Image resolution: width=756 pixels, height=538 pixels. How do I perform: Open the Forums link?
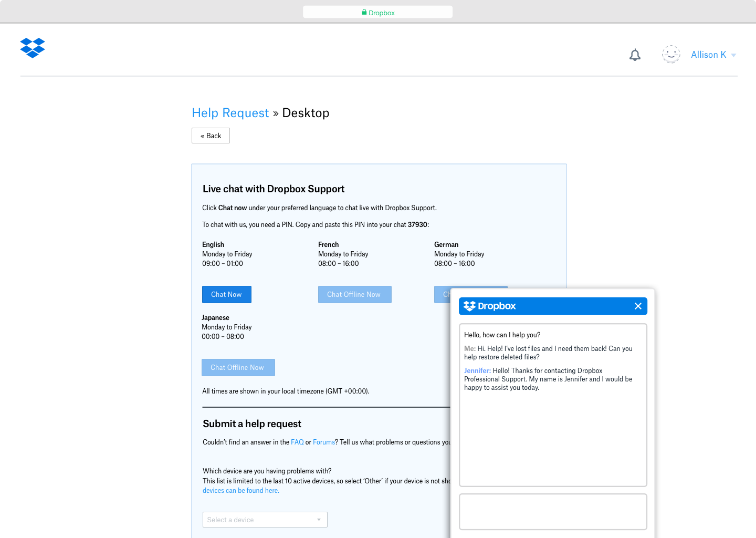click(324, 442)
